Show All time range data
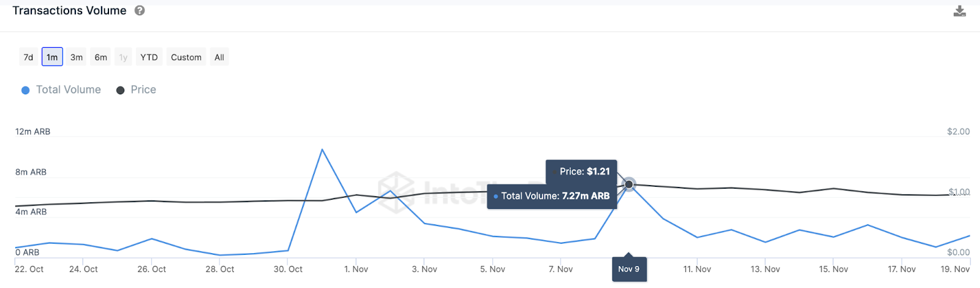Viewport: 980px width, 288px height. click(x=219, y=57)
